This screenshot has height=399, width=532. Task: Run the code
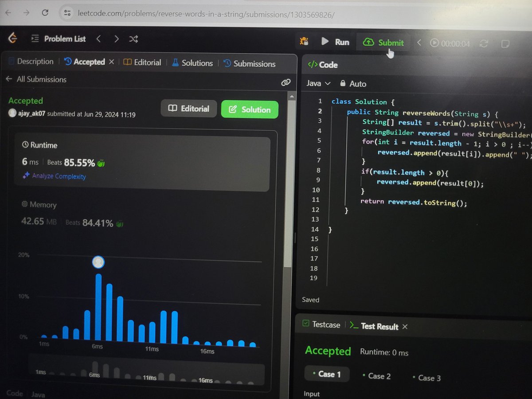(336, 42)
